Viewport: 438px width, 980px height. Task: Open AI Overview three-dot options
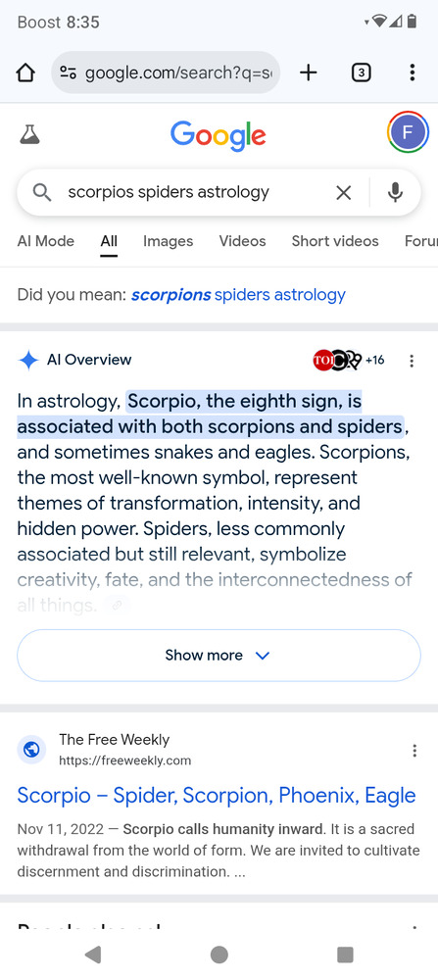coord(412,361)
